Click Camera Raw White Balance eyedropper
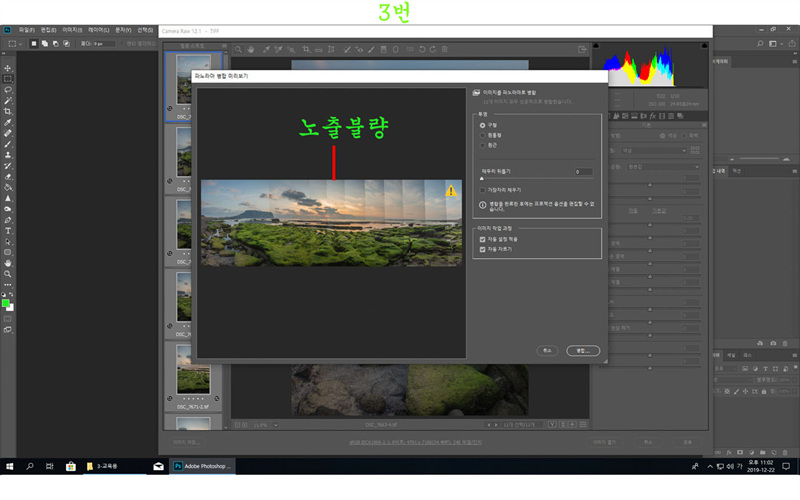Image resolution: width=800 pixels, height=500 pixels. [x=266, y=49]
